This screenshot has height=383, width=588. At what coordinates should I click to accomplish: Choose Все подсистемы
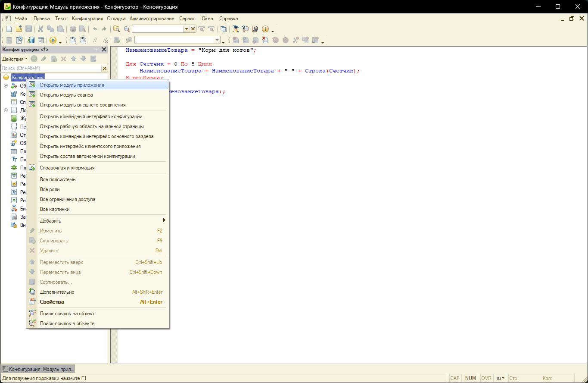tap(97, 179)
